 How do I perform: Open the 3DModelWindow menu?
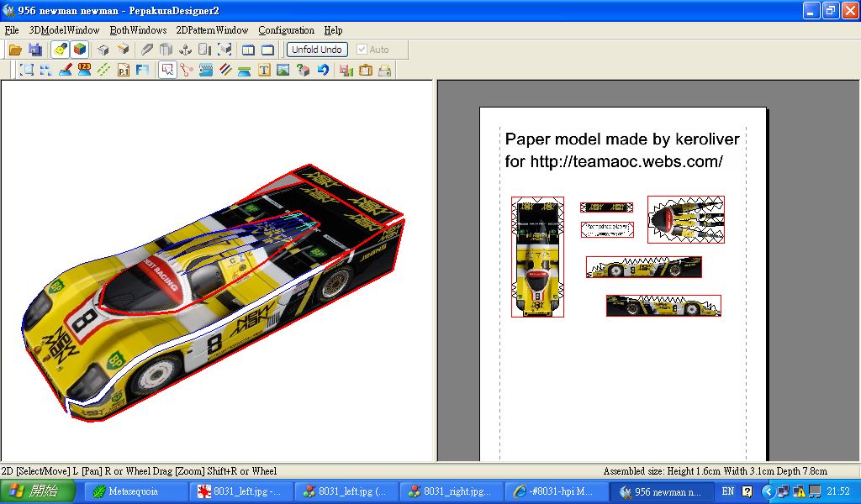[x=64, y=30]
